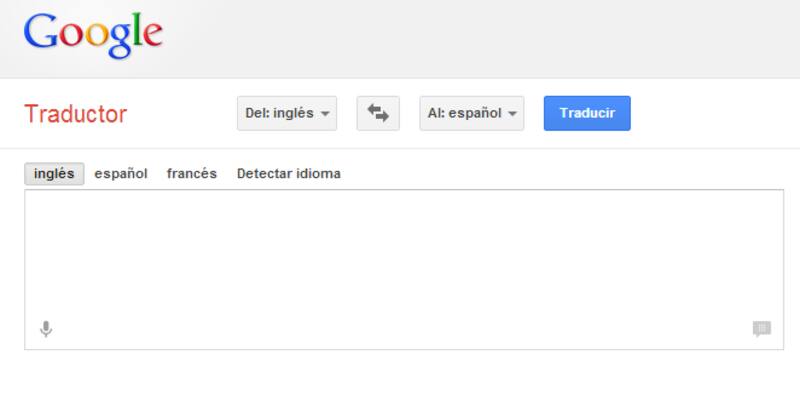800x406 pixels.
Task: Focus the empty translation text box
Action: 400,255
